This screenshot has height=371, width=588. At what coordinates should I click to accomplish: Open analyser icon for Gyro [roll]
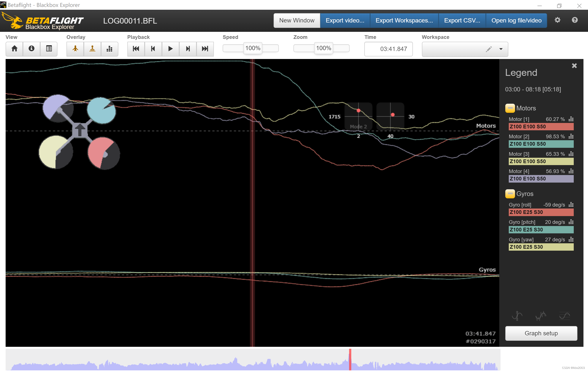(x=571, y=205)
